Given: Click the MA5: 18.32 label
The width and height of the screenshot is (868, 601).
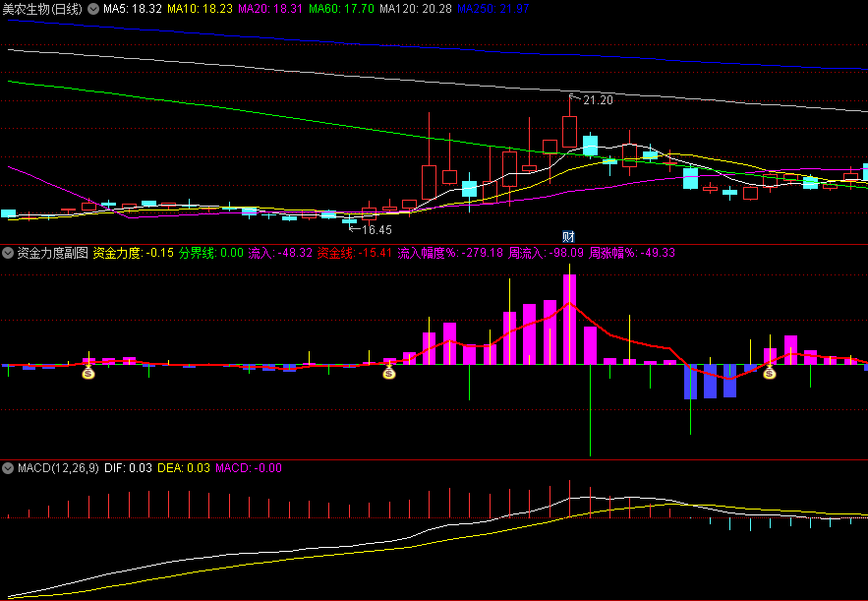Looking at the screenshot, I should 133,9.
